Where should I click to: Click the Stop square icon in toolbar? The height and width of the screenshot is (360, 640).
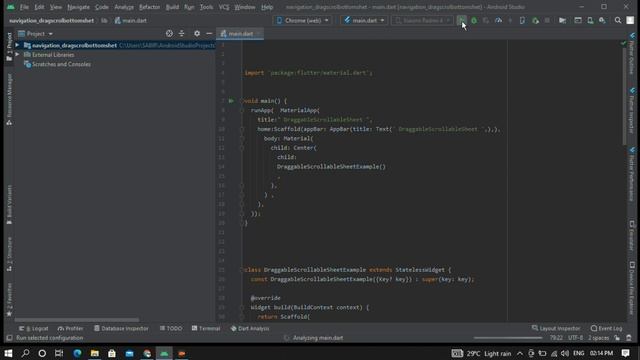(547, 20)
